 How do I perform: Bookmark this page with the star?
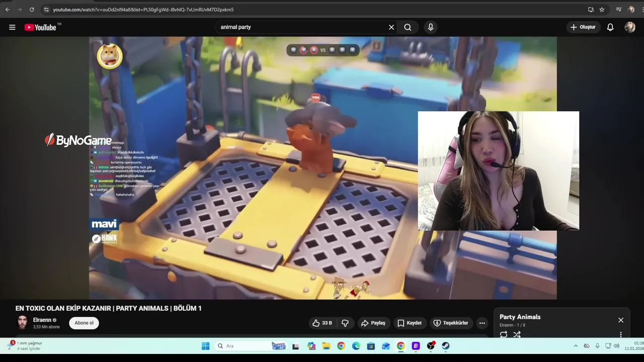[602, 10]
